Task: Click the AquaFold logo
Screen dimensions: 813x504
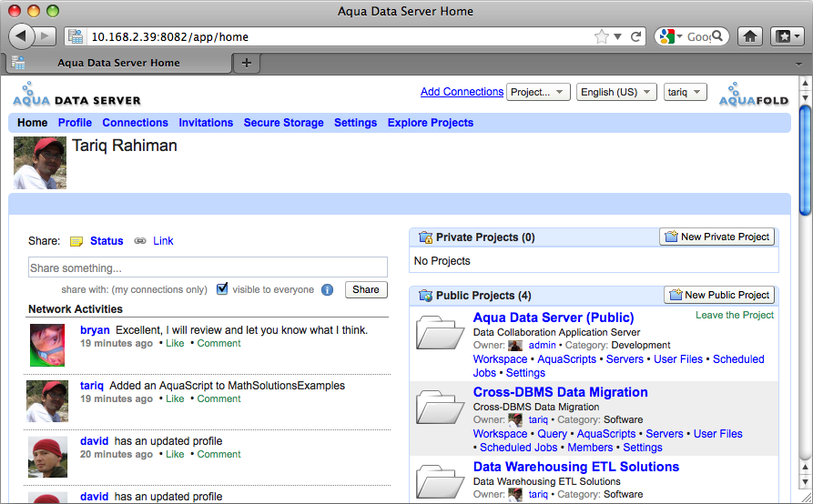Action: [754, 95]
